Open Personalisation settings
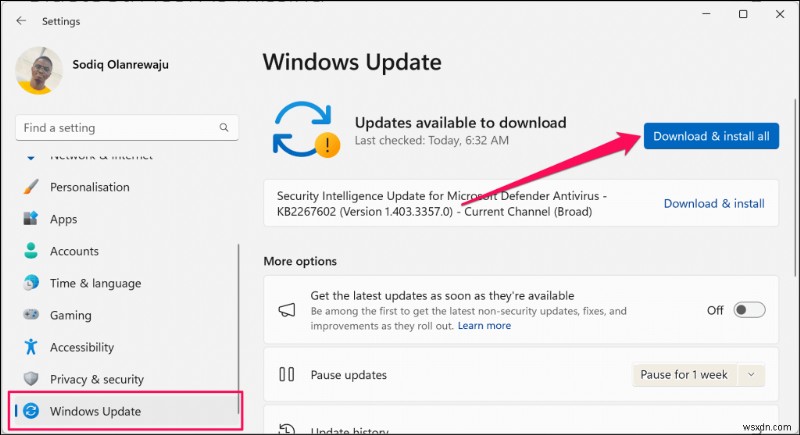800x435 pixels. [x=90, y=187]
